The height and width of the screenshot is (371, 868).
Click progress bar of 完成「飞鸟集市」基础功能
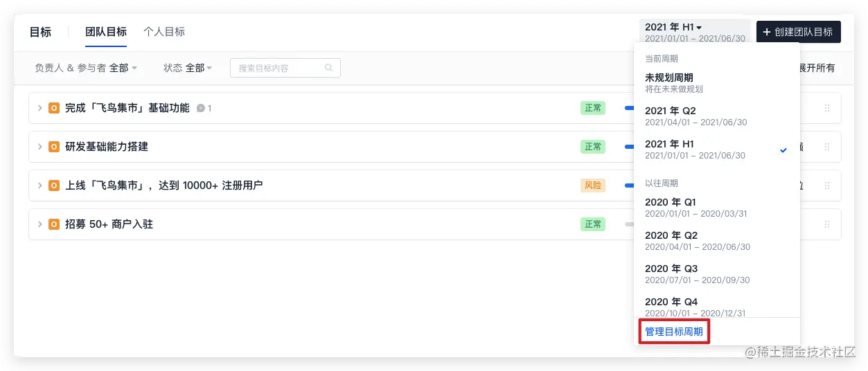click(x=629, y=108)
